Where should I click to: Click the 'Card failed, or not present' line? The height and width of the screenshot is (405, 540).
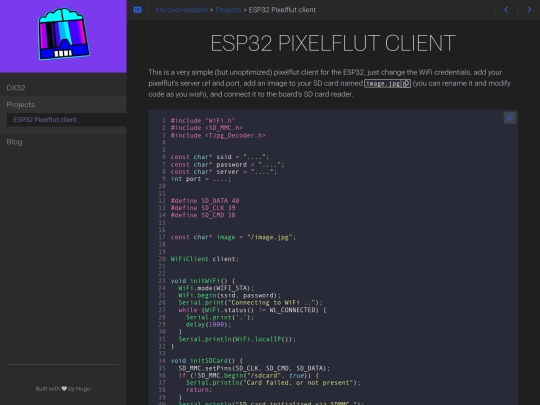(x=273, y=383)
